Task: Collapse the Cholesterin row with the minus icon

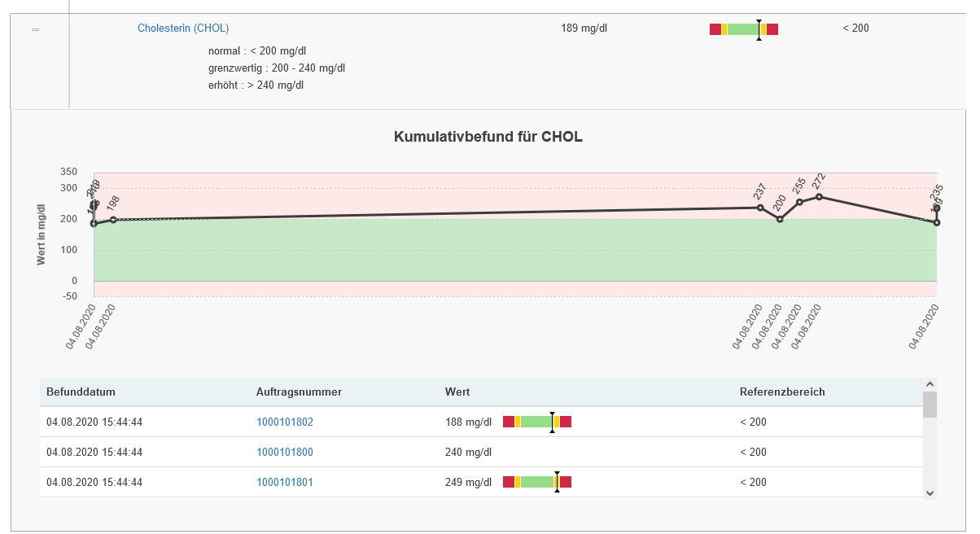Action: [x=35, y=29]
